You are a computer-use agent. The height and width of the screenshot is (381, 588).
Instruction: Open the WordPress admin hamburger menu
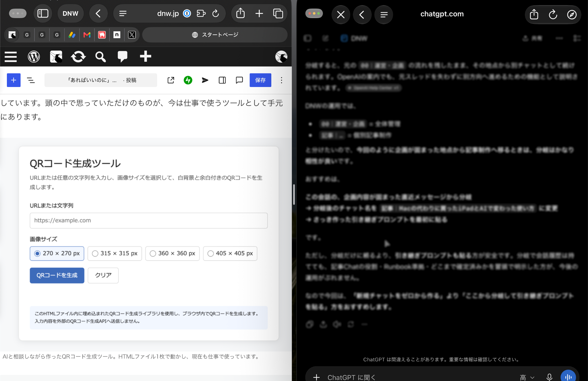11,57
